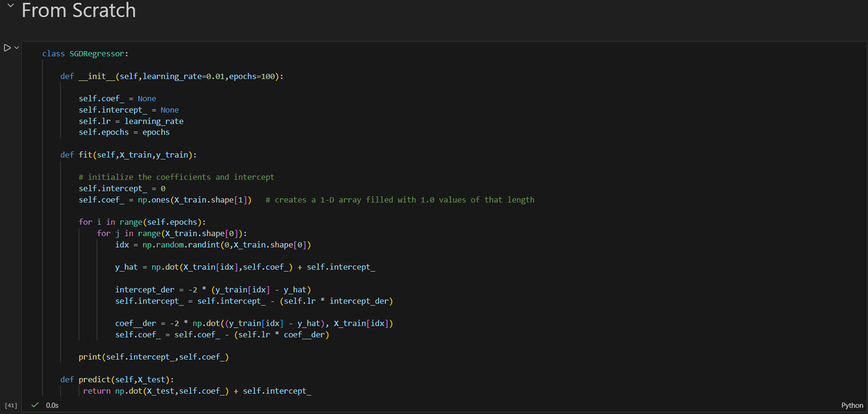Click the for i in range epochs line
Screen dimensions: 868x414
coord(142,222)
